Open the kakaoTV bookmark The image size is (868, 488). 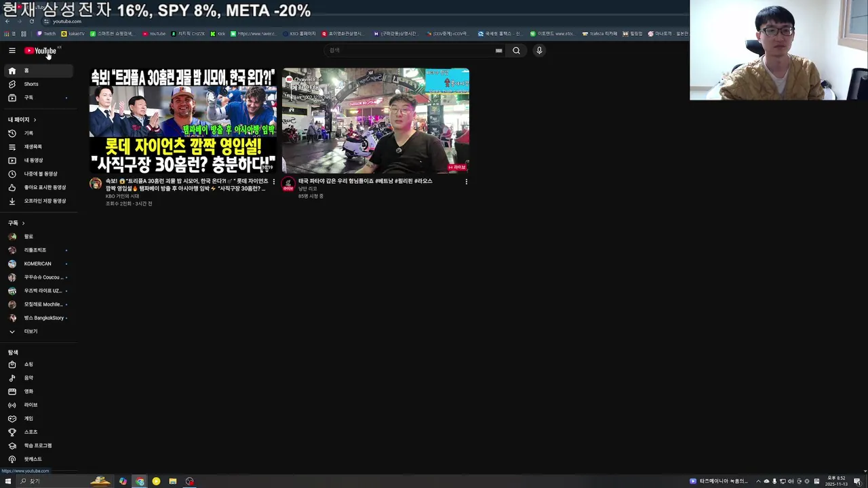click(x=73, y=33)
